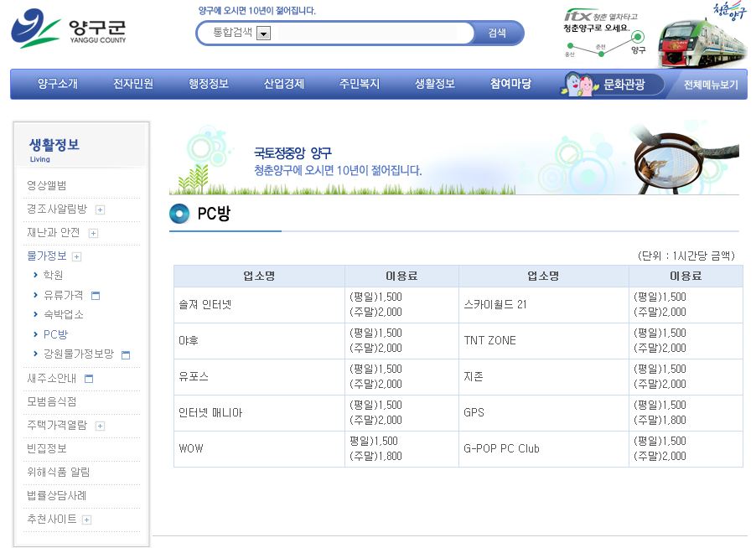756x548 pixels.
Task: Click the 검색 search button
Action: point(497,33)
